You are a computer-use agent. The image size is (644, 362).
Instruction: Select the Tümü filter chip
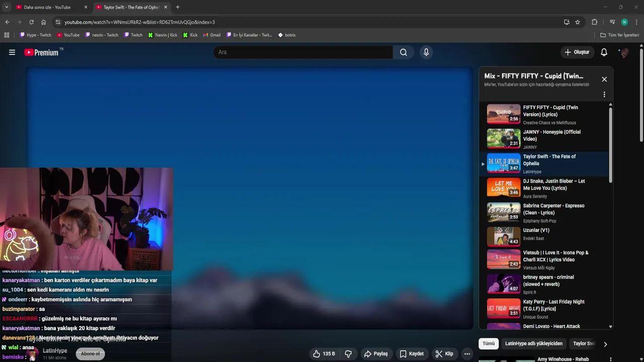coord(489,344)
